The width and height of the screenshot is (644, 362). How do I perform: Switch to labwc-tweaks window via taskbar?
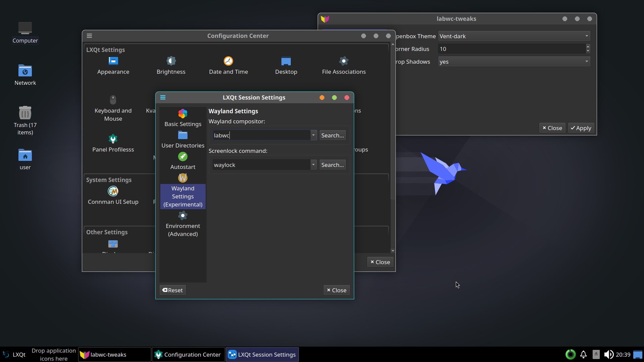114,354
